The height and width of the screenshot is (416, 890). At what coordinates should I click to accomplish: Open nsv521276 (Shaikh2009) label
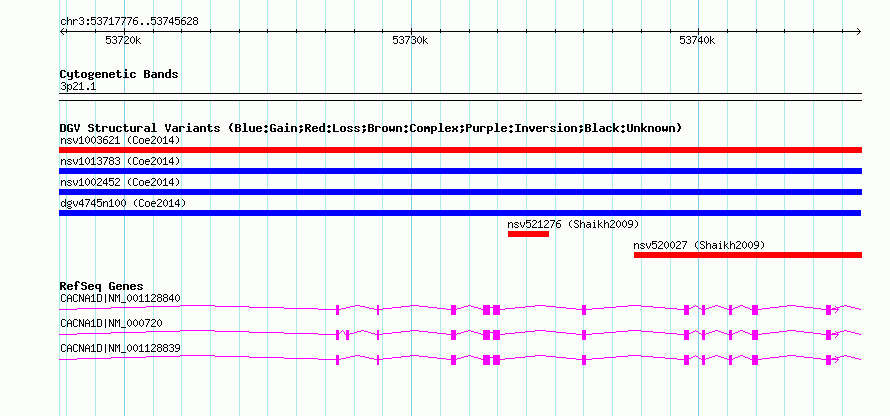[574, 224]
